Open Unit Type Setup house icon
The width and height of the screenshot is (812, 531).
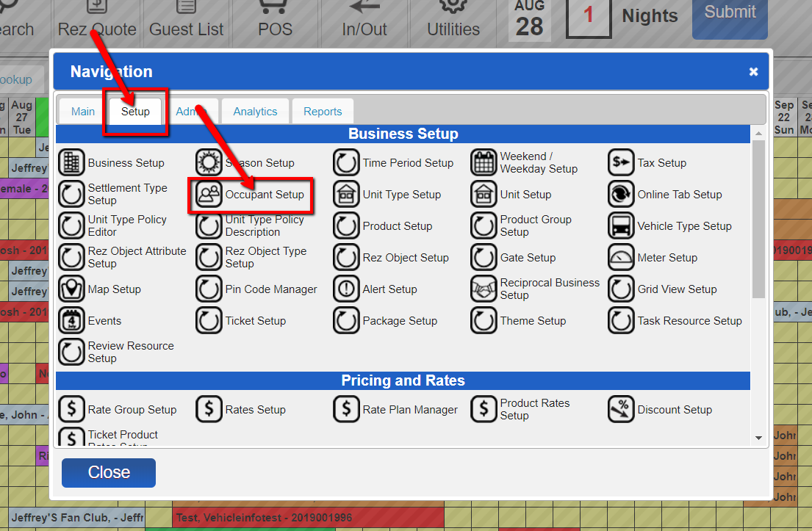346,194
